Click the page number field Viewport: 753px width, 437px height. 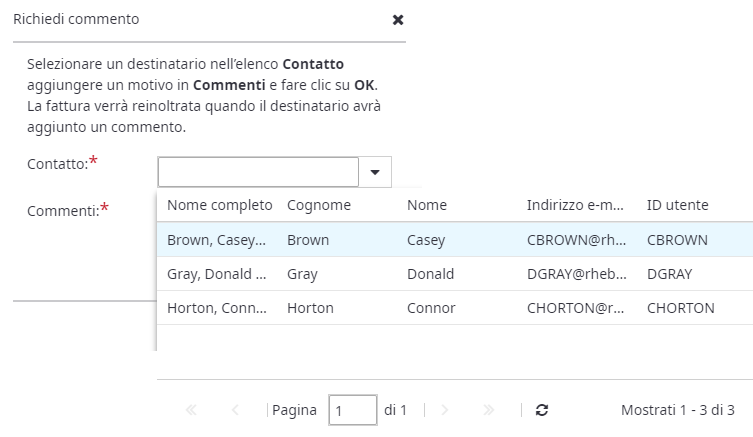(352, 410)
